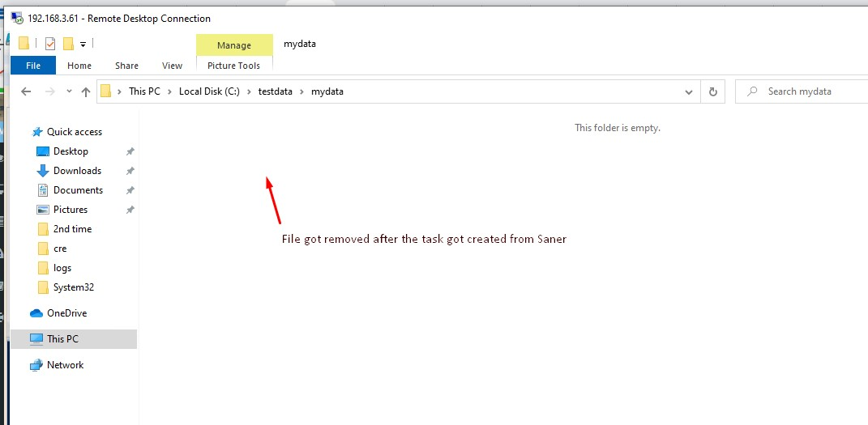Select Quick access in navigation pane
868x425 pixels.
pyautogui.click(x=75, y=131)
